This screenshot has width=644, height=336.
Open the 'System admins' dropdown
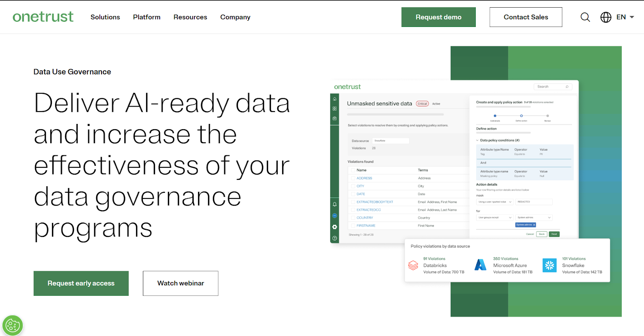tap(534, 218)
